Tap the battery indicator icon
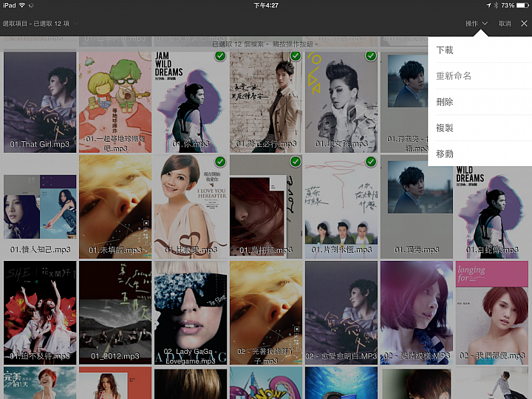This screenshot has width=532, height=399. pyautogui.click(x=522, y=5)
